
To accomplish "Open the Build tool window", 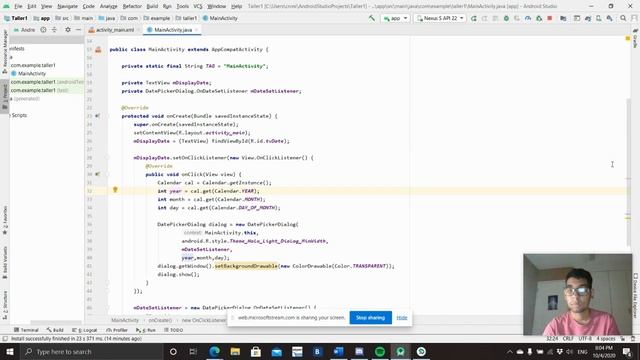I will pos(55,330).
